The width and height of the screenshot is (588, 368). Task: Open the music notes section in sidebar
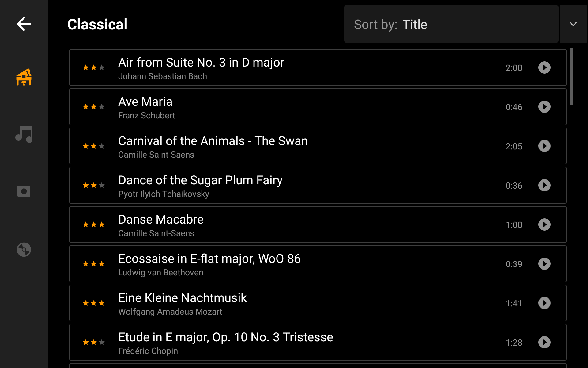coord(24,134)
